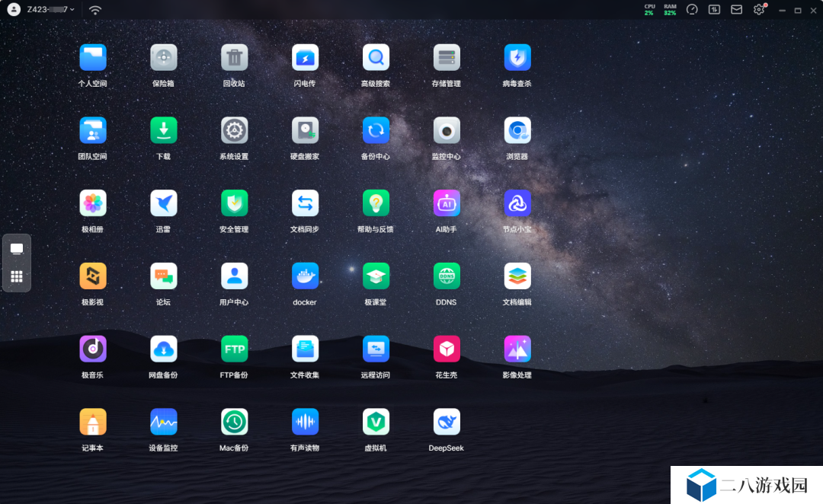Image resolution: width=823 pixels, height=504 pixels.
Task: Open the 用户中心 user center
Action: tap(234, 276)
